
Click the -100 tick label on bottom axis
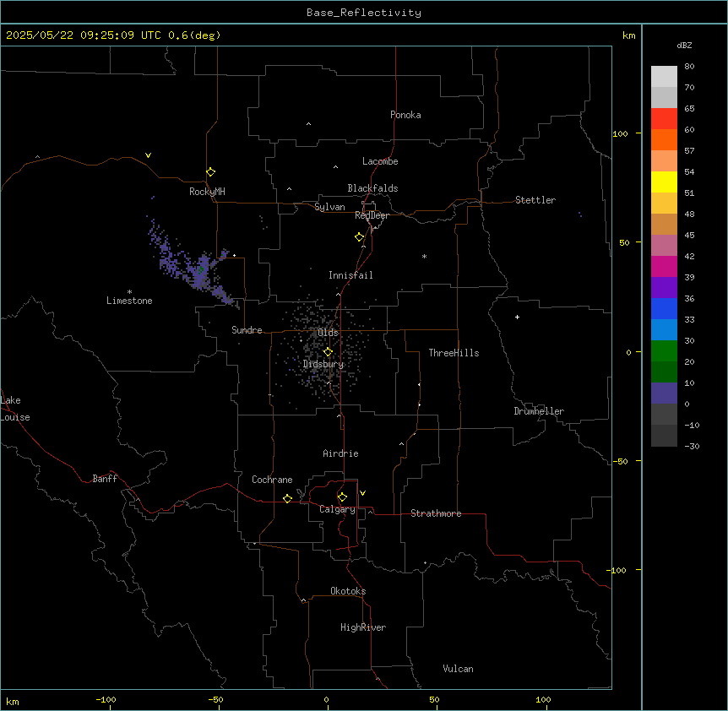click(x=106, y=699)
